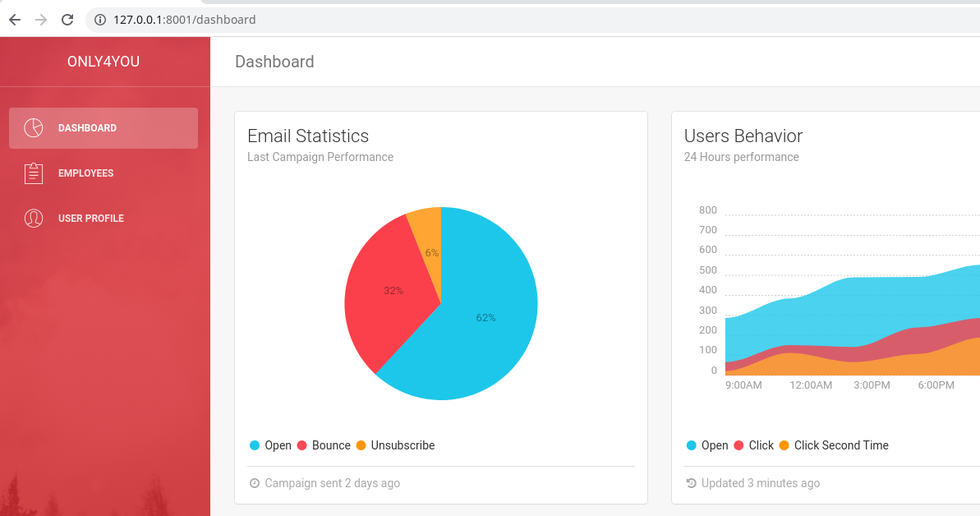Click the orange Unsubscribe legend dot
The width and height of the screenshot is (980, 516).
pos(361,445)
